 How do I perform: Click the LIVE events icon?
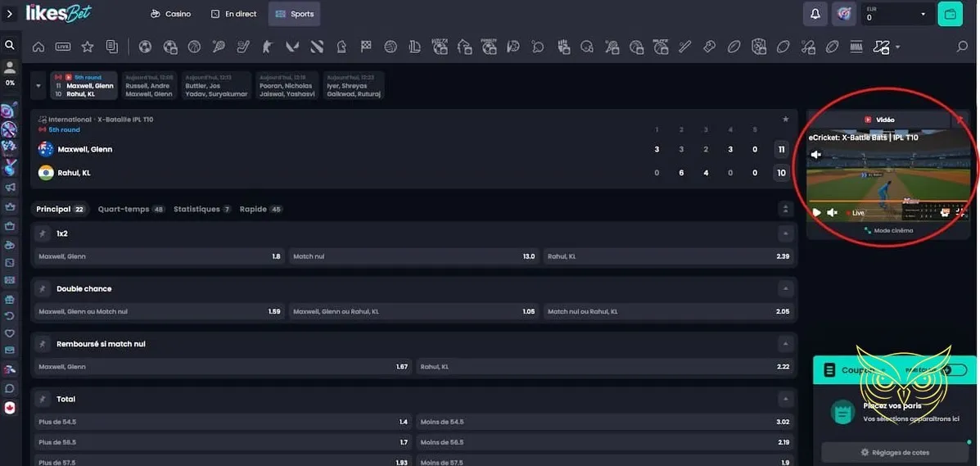(63, 47)
